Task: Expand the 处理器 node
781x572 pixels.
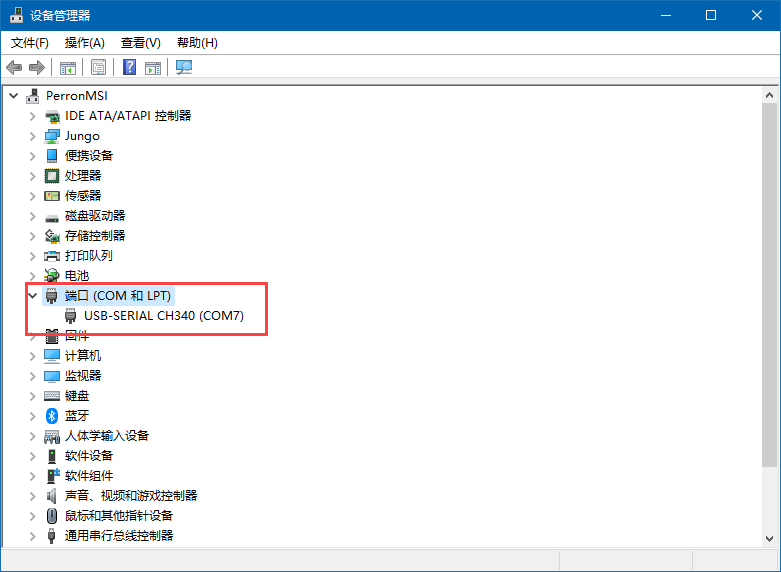Action: tap(33, 176)
